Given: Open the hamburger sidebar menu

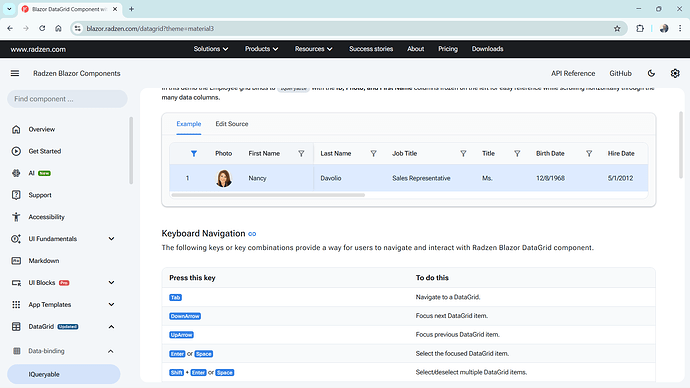Looking at the screenshot, I should point(15,73).
